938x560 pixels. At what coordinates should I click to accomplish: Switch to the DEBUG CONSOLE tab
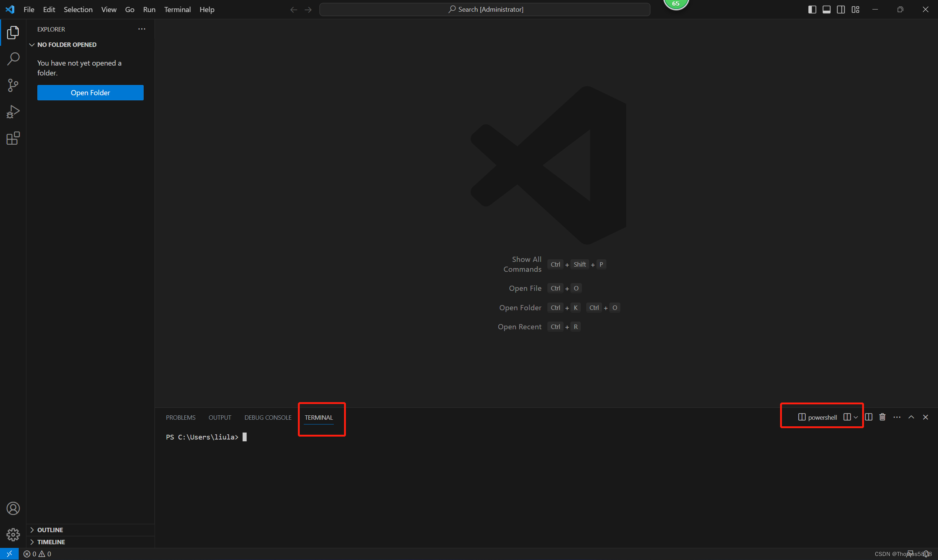268,418
